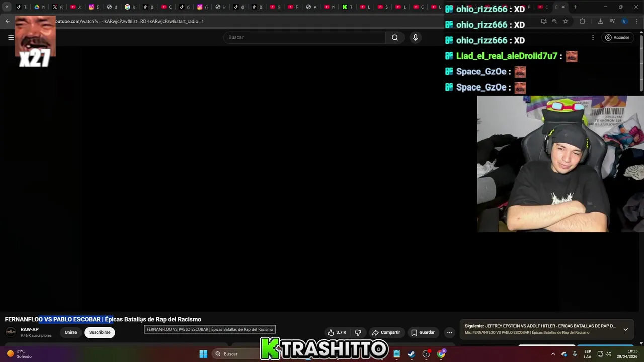The width and height of the screenshot is (644, 362).
Task: Click the Unirse join button
Action: (71, 332)
